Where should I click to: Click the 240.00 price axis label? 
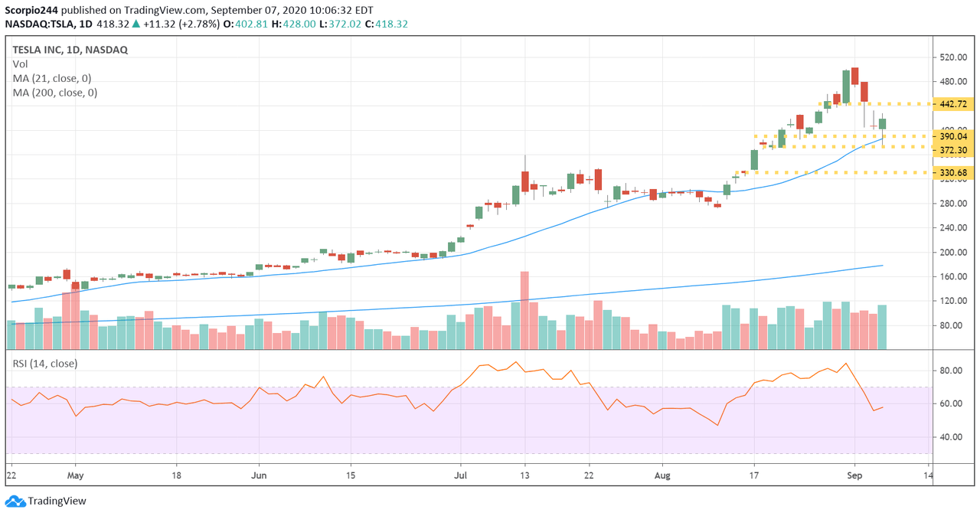click(x=953, y=227)
